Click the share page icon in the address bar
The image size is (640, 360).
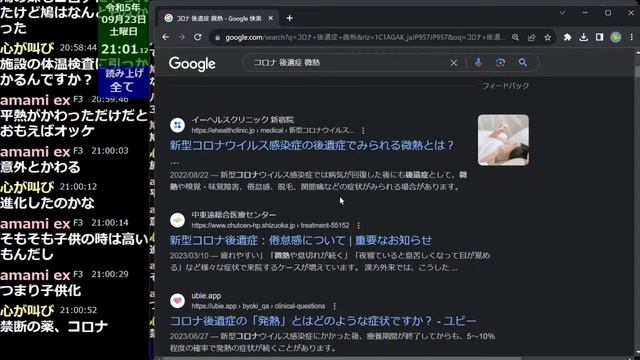pyautogui.click(x=531, y=38)
